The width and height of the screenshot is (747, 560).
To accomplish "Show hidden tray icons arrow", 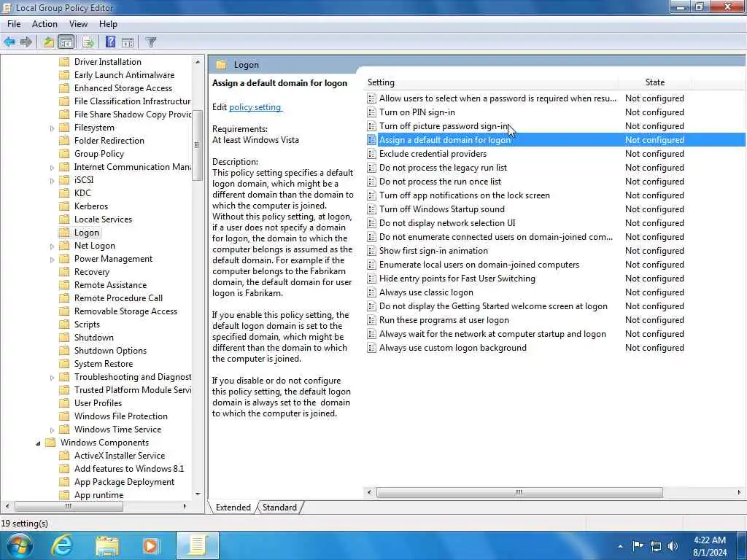I will pyautogui.click(x=620, y=546).
